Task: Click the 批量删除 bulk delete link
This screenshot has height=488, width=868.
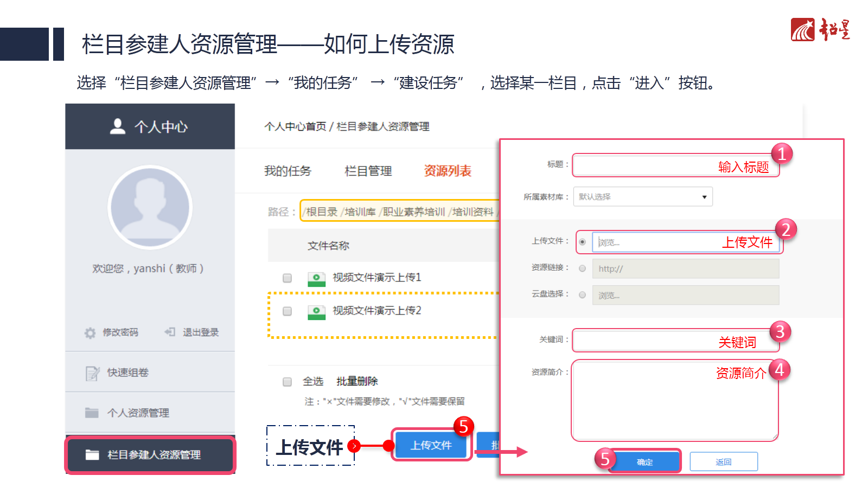Action: pyautogui.click(x=357, y=381)
